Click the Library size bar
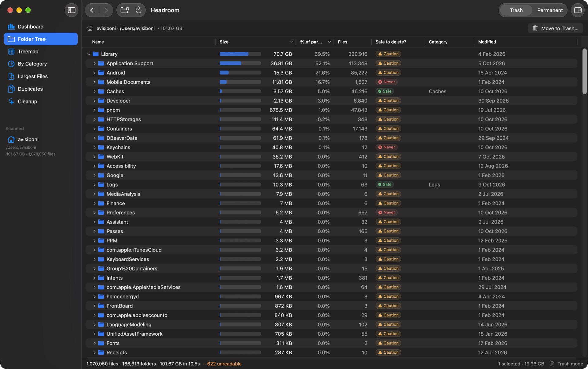The image size is (588, 369). click(x=240, y=54)
